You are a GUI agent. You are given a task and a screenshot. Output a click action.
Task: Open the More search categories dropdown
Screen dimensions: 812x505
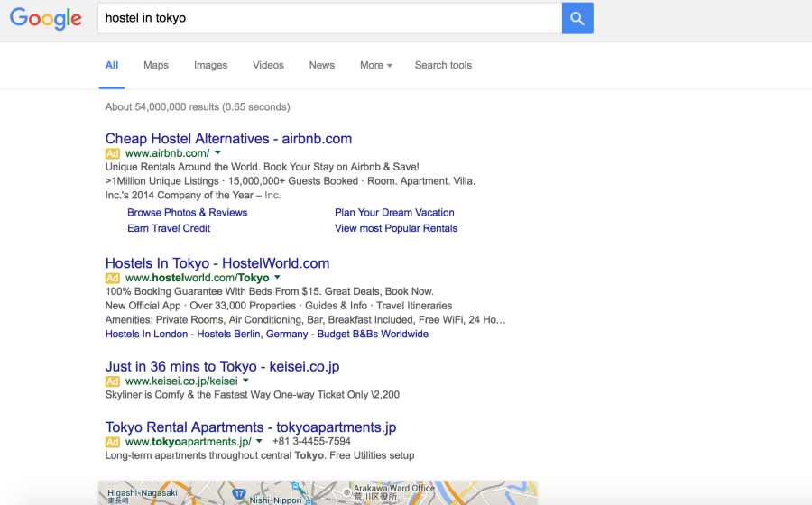(x=376, y=65)
